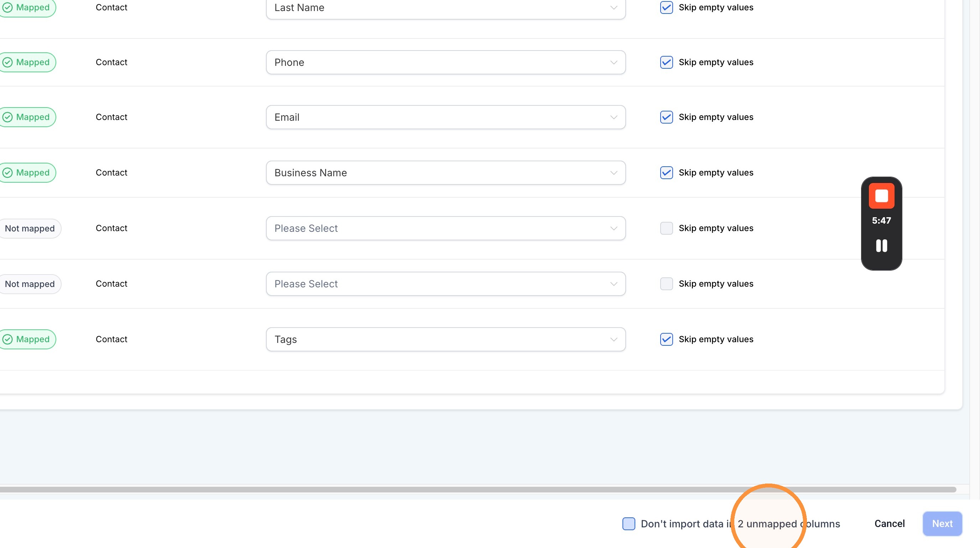980x548 pixels.
Task: Click the Mapped checkmark icon for Email
Action: (7, 117)
